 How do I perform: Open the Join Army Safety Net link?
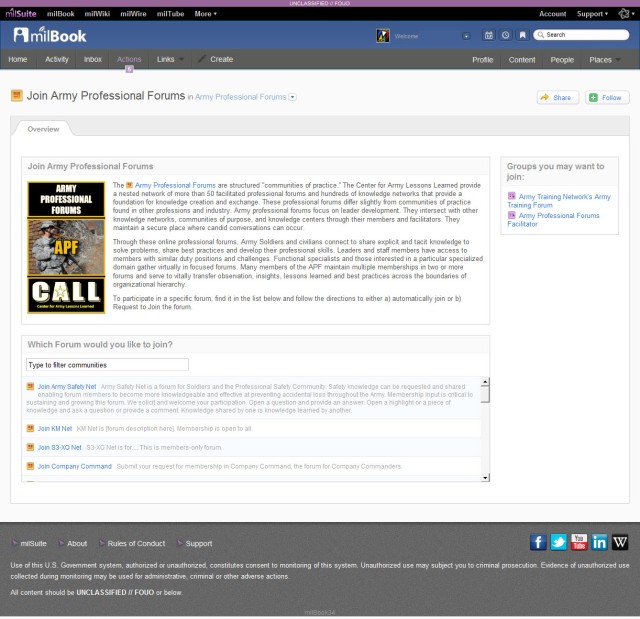67,386
